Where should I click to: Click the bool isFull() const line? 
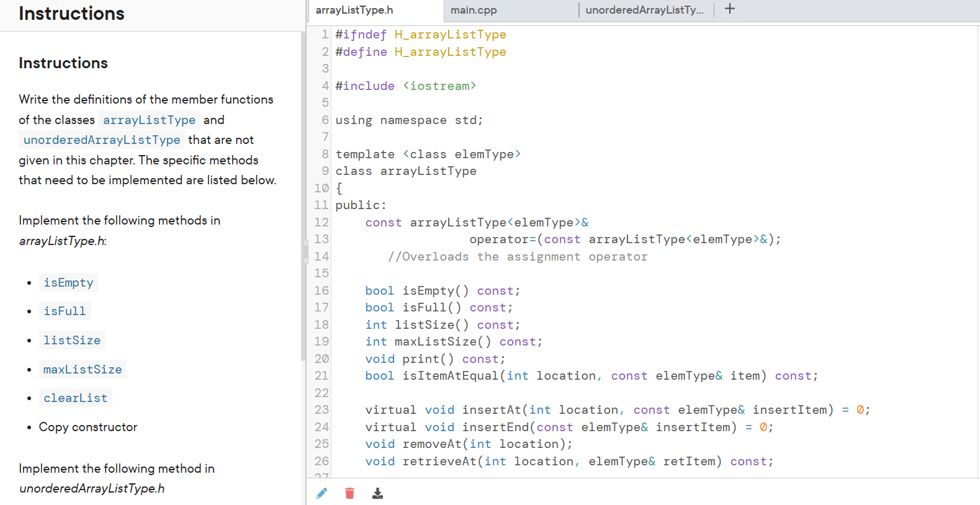tap(439, 308)
